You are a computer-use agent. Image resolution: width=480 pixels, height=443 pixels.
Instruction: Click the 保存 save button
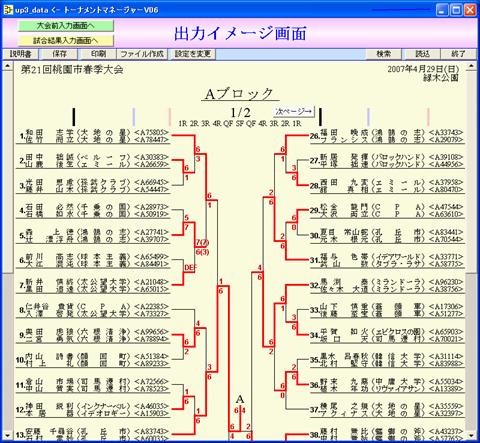pos(59,54)
